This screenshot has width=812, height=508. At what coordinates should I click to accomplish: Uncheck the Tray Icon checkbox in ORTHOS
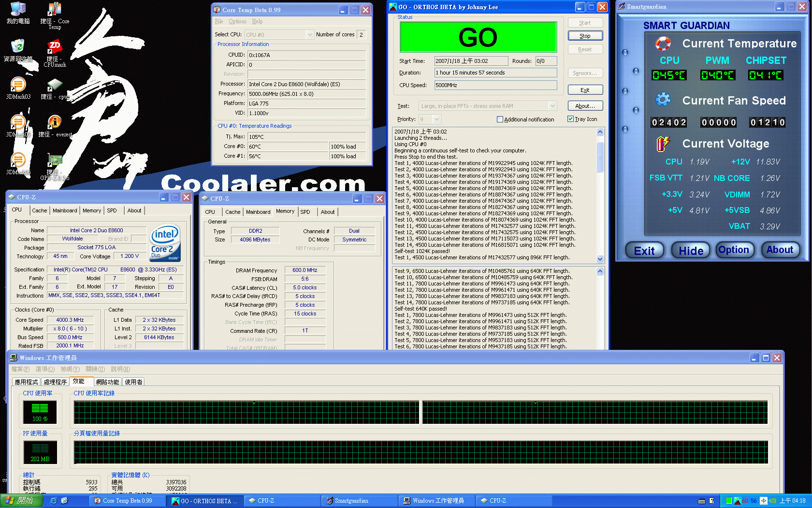(x=570, y=119)
